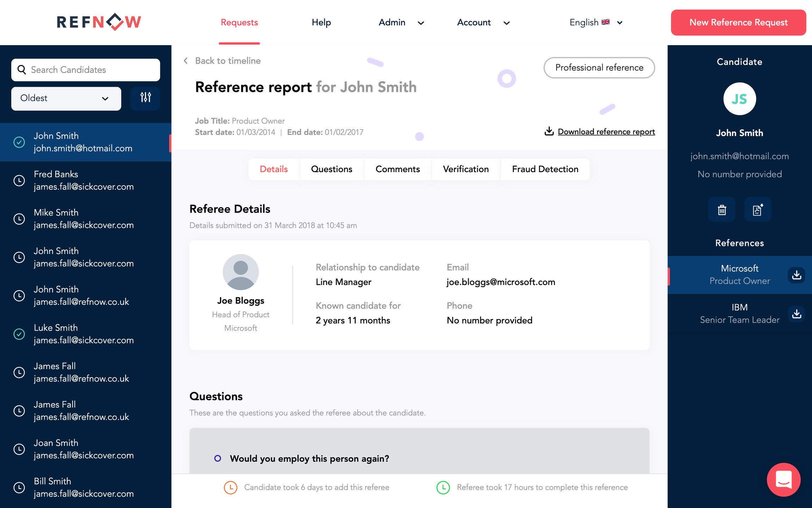Click the JS candidate avatar
This screenshot has width=812, height=508.
coord(739,99)
